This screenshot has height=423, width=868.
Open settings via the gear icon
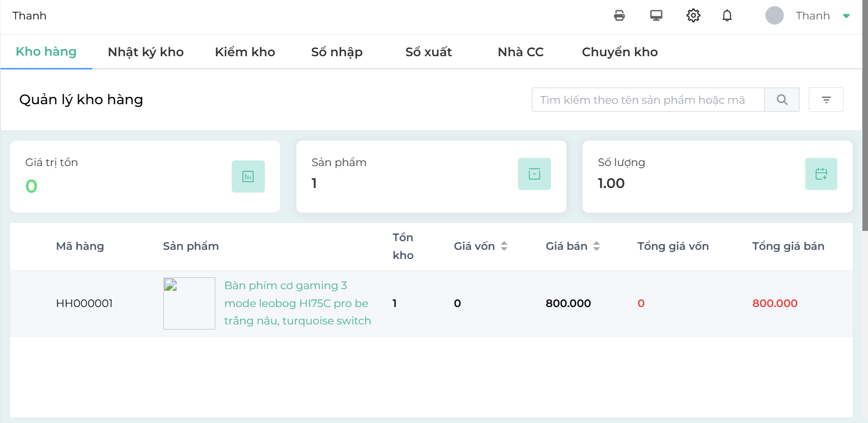pyautogui.click(x=693, y=16)
